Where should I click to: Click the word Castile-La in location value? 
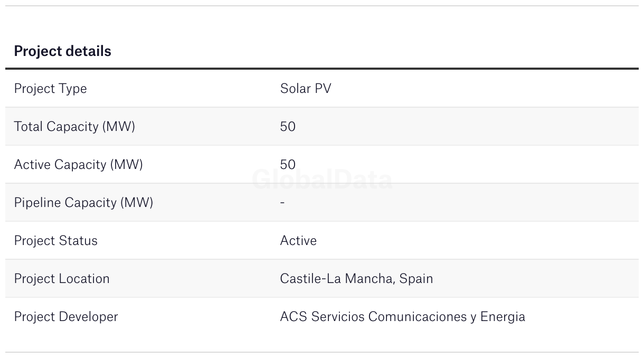310,279
